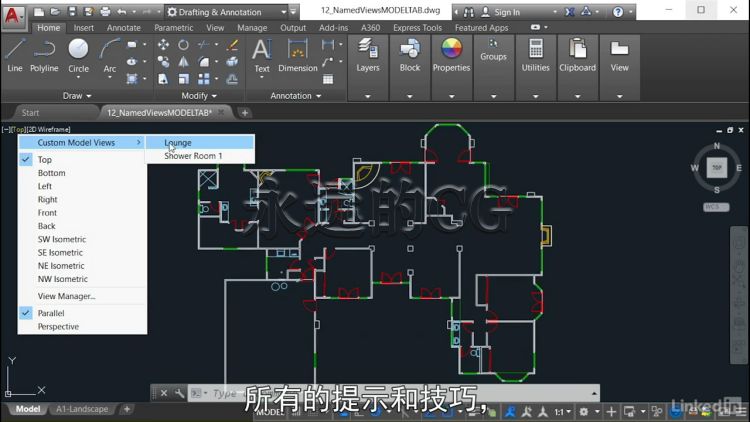Expand the Layers panel arrow
The width and height of the screenshot is (750, 422).
367,96
